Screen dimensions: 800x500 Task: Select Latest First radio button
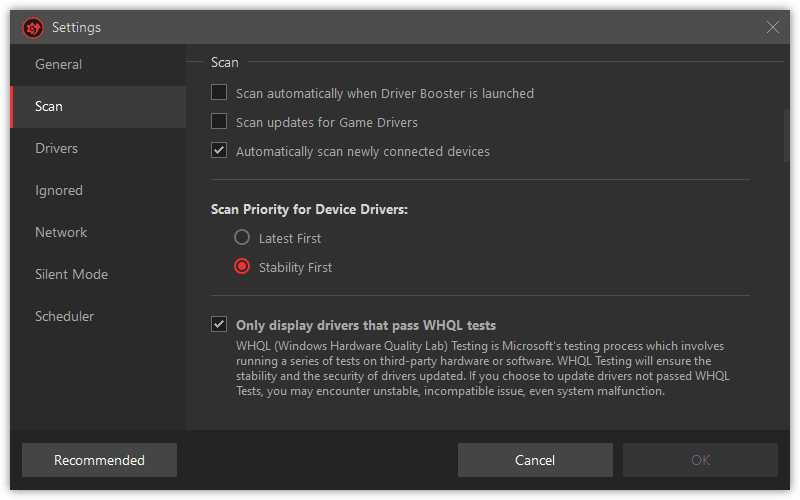pos(242,237)
